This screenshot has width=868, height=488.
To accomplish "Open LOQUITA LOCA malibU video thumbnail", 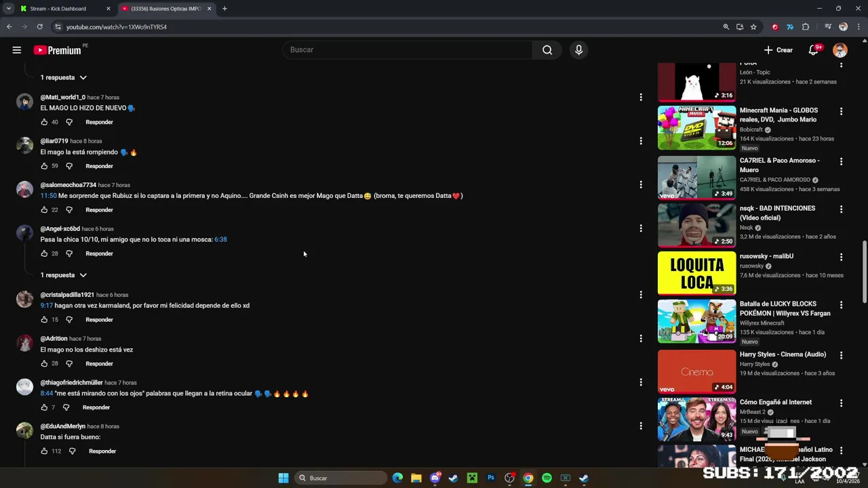I will pos(696,273).
